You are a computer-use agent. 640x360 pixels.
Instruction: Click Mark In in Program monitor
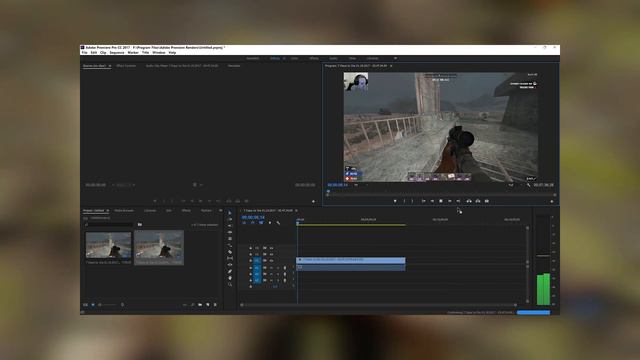[404, 201]
